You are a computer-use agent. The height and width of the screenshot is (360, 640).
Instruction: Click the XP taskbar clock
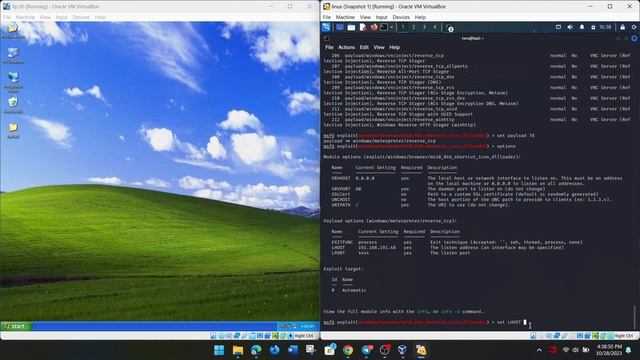click(307, 326)
